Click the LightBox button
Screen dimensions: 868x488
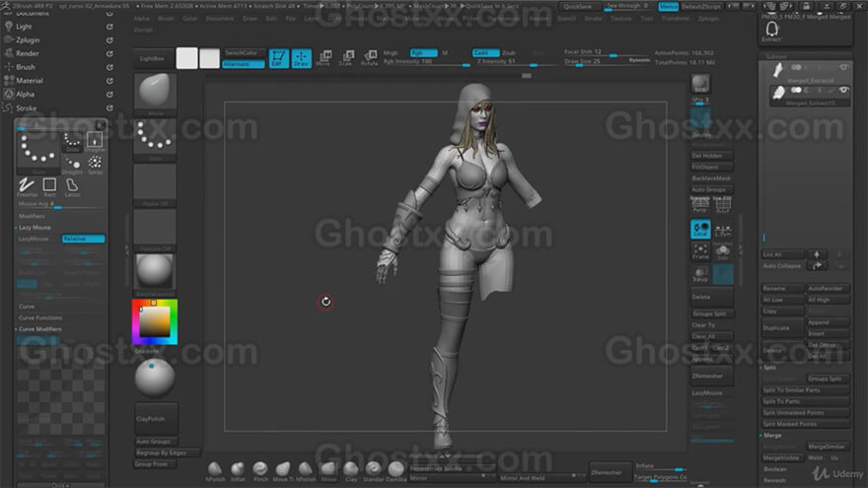[152, 58]
